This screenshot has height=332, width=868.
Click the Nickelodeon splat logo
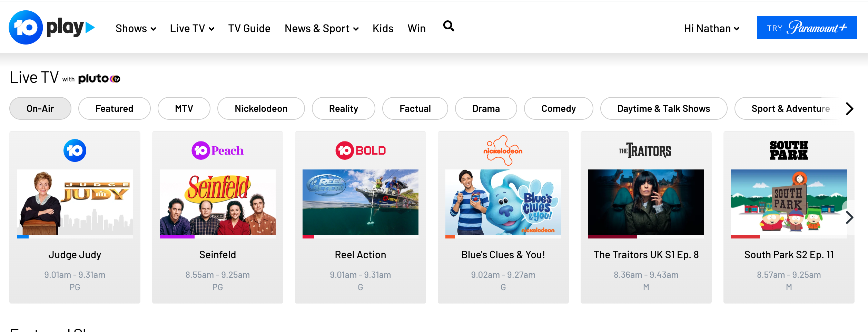click(x=503, y=150)
